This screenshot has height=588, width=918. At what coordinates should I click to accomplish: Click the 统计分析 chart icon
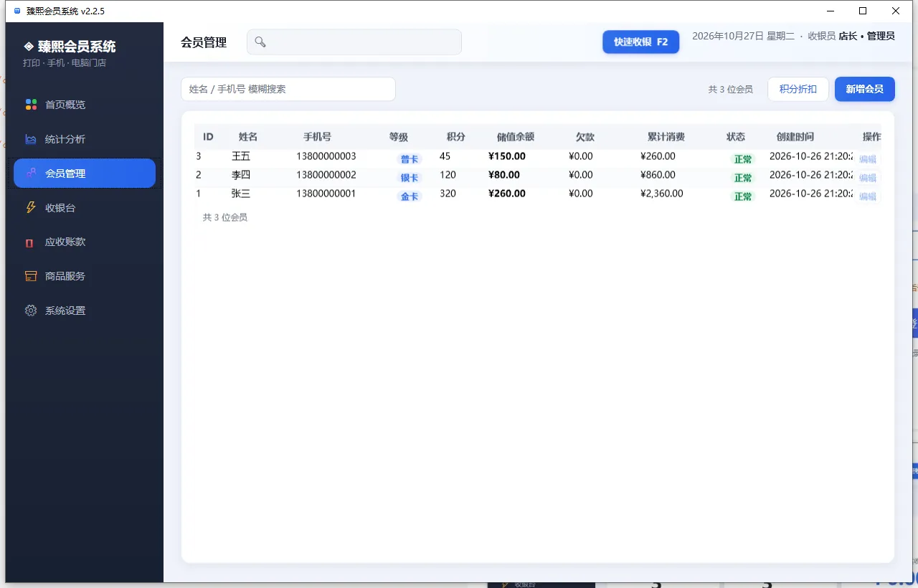click(x=31, y=139)
